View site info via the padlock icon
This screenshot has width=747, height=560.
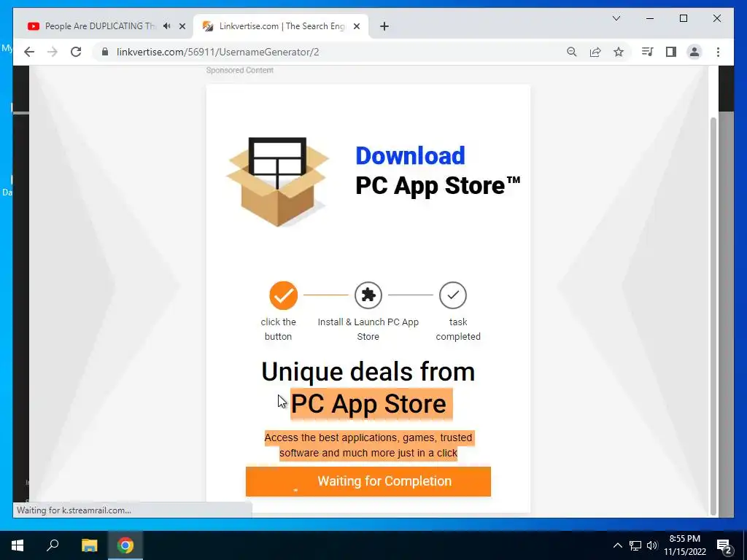click(105, 52)
